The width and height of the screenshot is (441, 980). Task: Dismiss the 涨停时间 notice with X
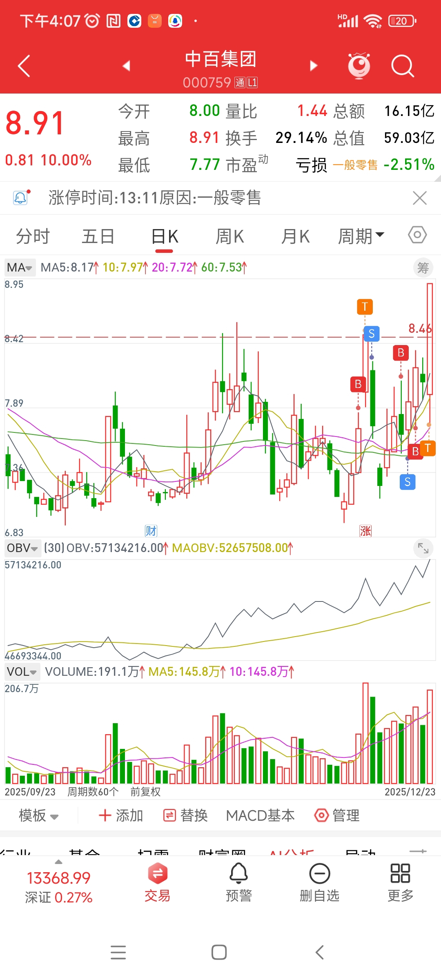pos(420,198)
